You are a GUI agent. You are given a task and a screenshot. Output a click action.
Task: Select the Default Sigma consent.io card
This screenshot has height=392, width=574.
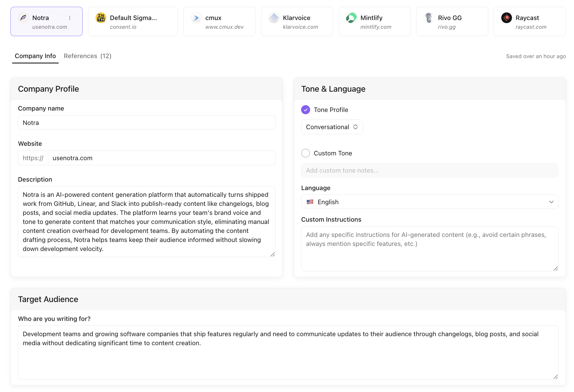point(133,21)
